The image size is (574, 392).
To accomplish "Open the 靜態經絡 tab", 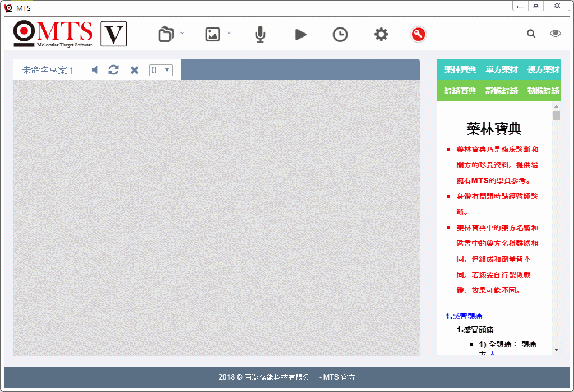I will coord(502,91).
